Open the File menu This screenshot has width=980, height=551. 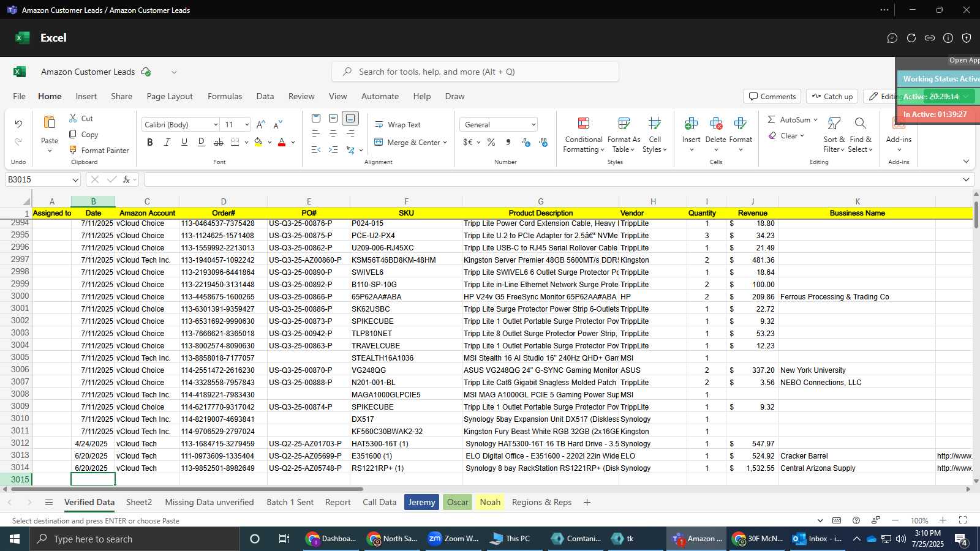[20, 96]
